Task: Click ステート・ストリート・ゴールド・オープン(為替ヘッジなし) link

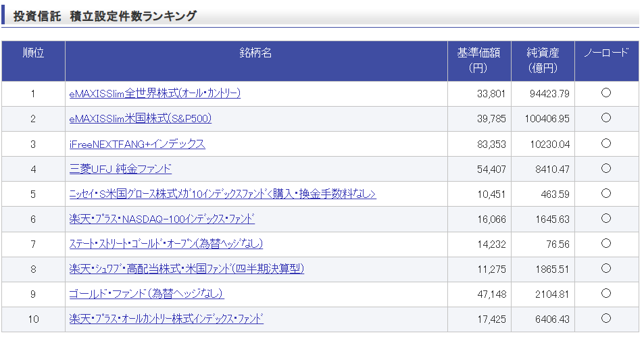Action: (166, 244)
